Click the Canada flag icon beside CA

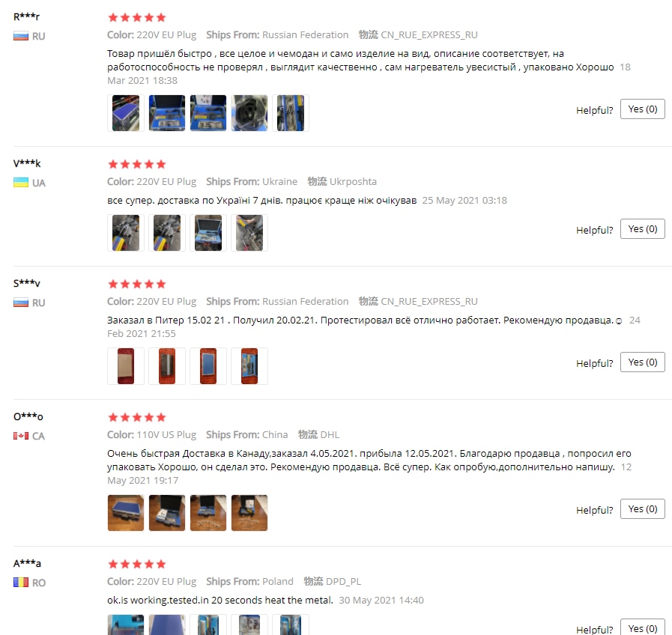20,436
